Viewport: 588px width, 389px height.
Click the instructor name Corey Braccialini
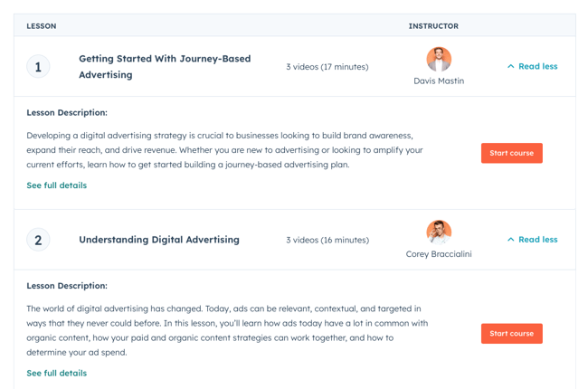tap(439, 254)
